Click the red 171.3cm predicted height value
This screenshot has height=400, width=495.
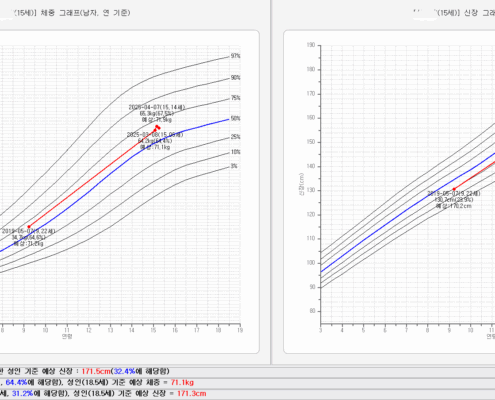click(191, 394)
